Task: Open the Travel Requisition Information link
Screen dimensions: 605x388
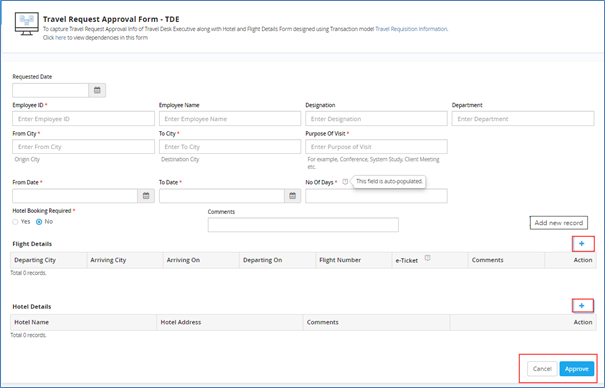Action: click(411, 29)
